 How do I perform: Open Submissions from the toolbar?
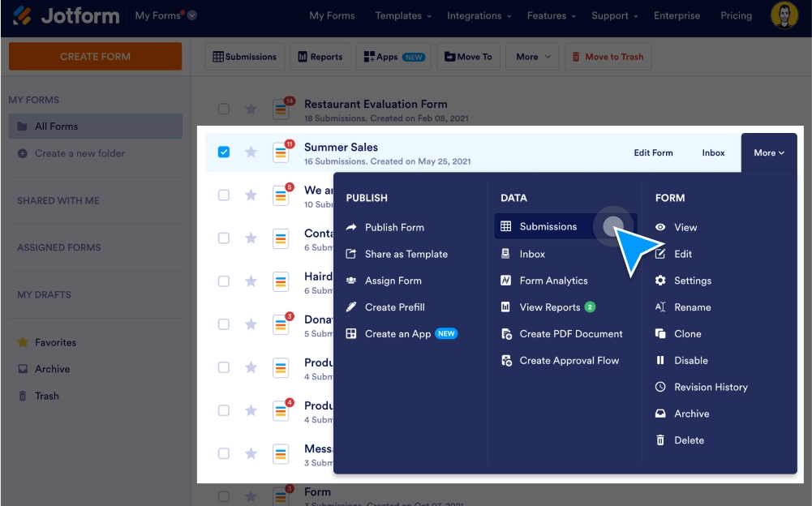[244, 56]
